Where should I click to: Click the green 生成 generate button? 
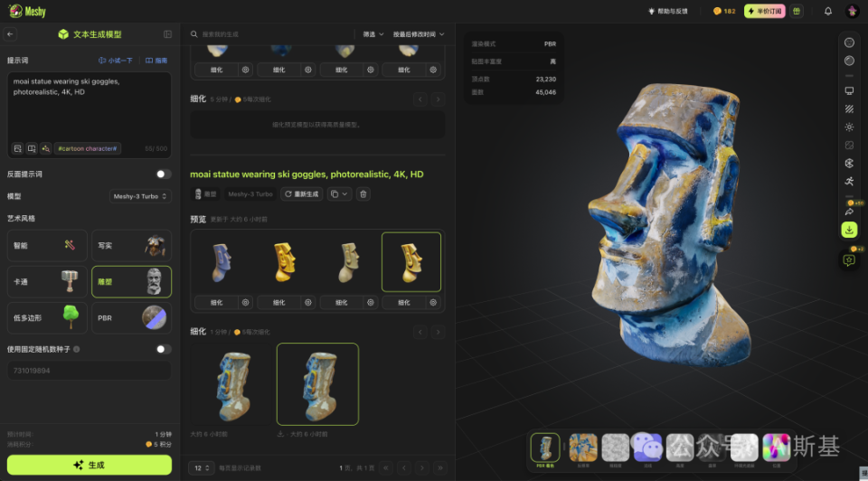(90, 465)
